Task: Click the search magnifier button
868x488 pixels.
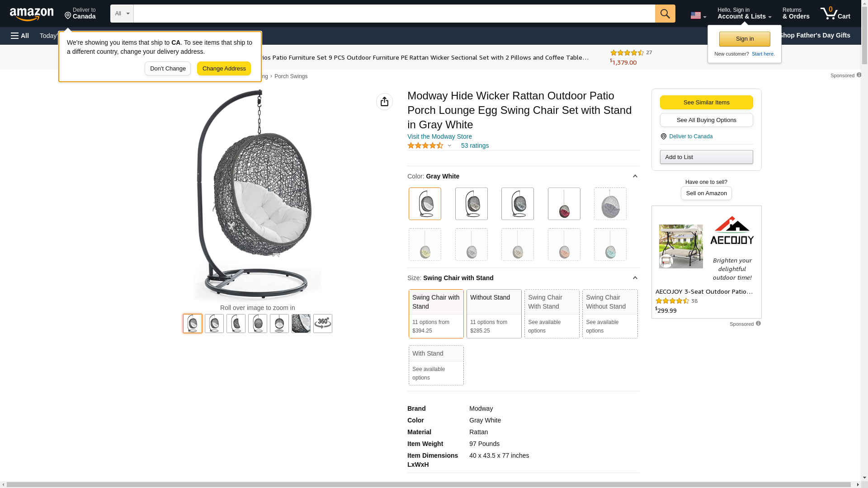Action: pyautogui.click(x=665, y=14)
